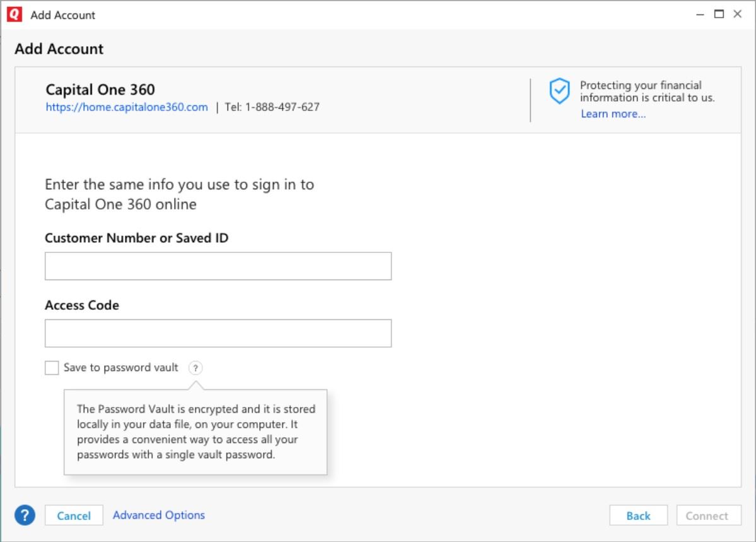Viewport: 756px width, 542px height.
Task: Open the password vault question mark help
Action: tap(196, 368)
